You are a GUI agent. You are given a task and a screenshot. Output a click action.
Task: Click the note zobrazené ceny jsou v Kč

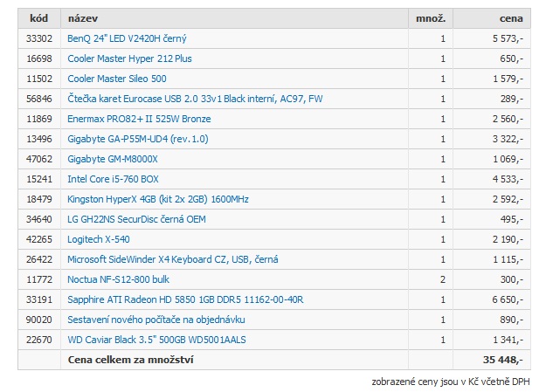pyautogui.click(x=451, y=382)
